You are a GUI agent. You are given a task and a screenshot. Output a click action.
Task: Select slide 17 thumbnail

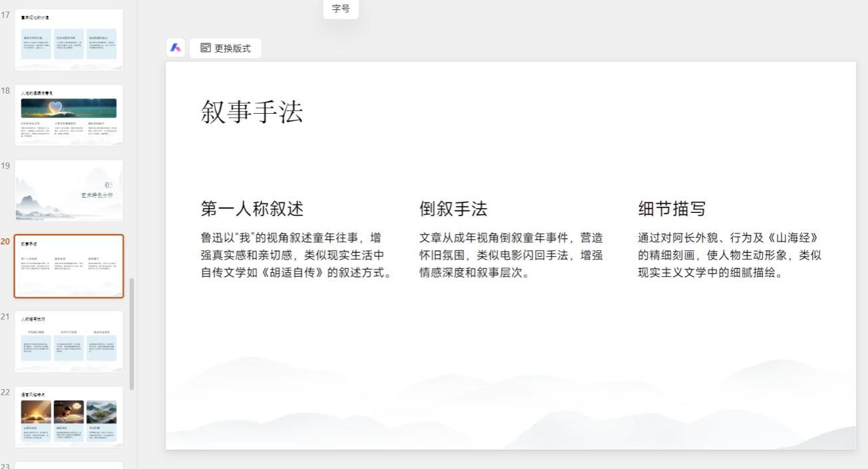(69, 40)
